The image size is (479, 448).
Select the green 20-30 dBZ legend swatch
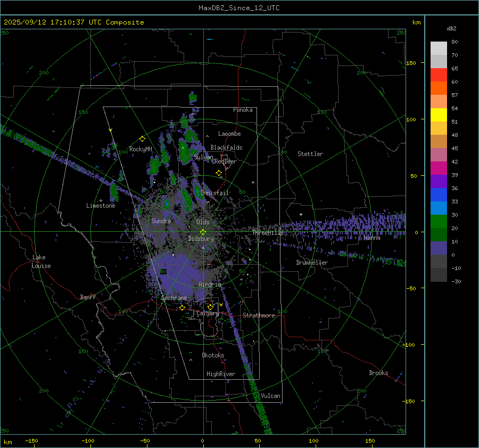439,221
